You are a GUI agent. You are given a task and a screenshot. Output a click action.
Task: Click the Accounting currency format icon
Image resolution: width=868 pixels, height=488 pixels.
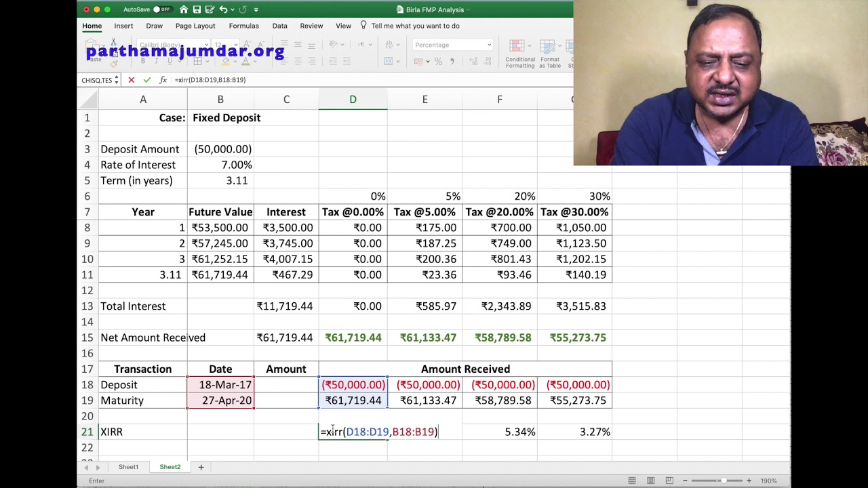pos(418,62)
